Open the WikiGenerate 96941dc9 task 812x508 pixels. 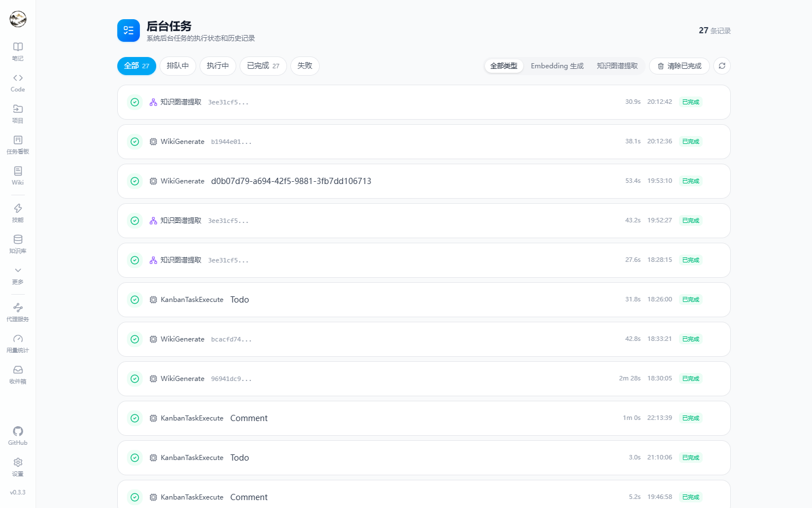pos(424,379)
